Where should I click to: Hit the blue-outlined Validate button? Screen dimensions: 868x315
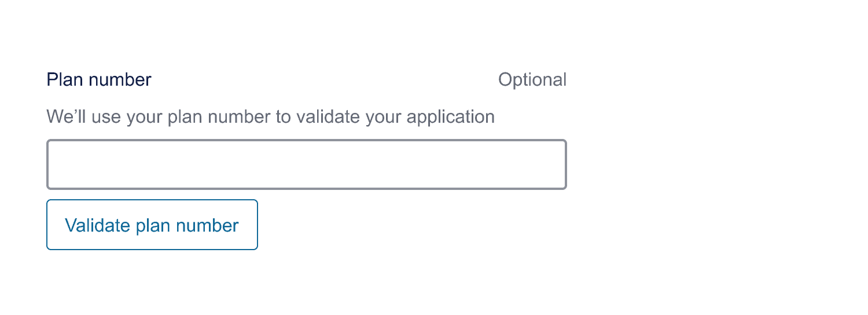[152, 225]
